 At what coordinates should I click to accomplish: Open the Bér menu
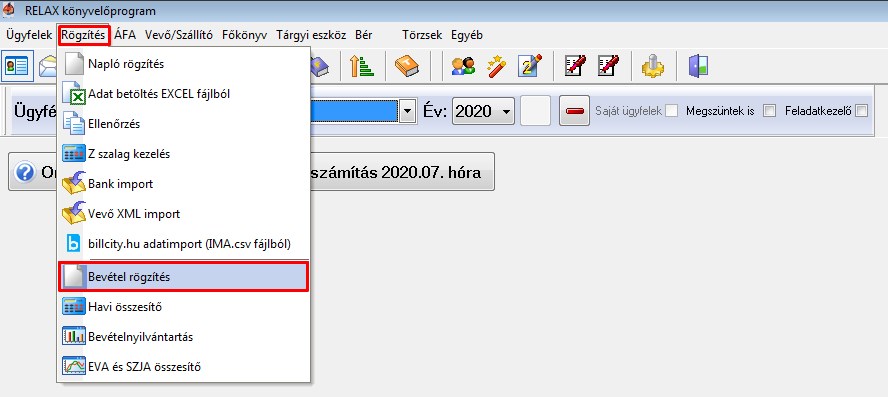click(364, 35)
